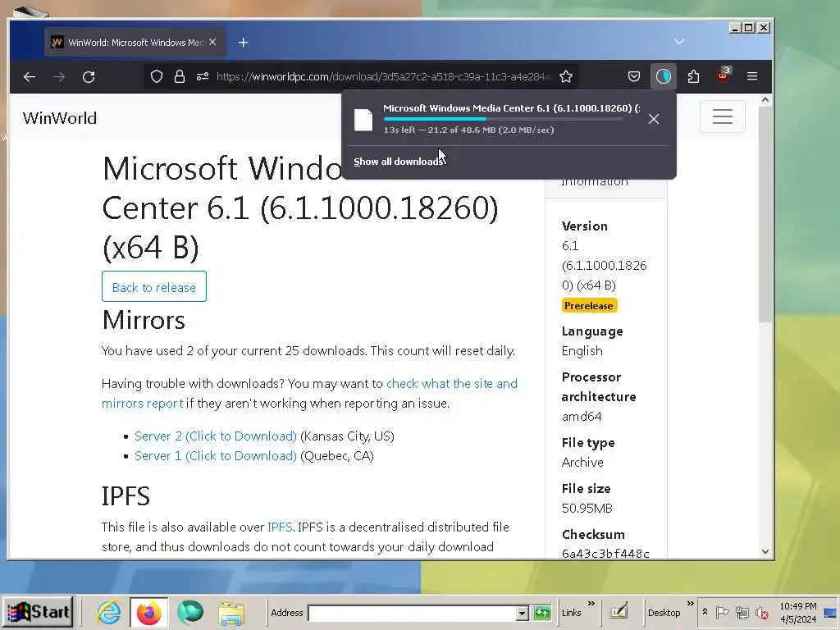Expand WinWorld site navigation hamburger
The height and width of the screenshot is (630, 840).
tap(722, 116)
